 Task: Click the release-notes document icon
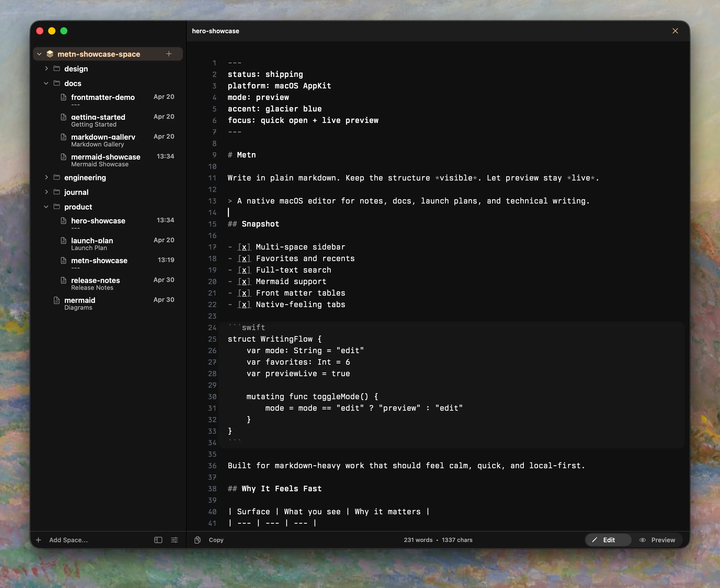pos(63,280)
